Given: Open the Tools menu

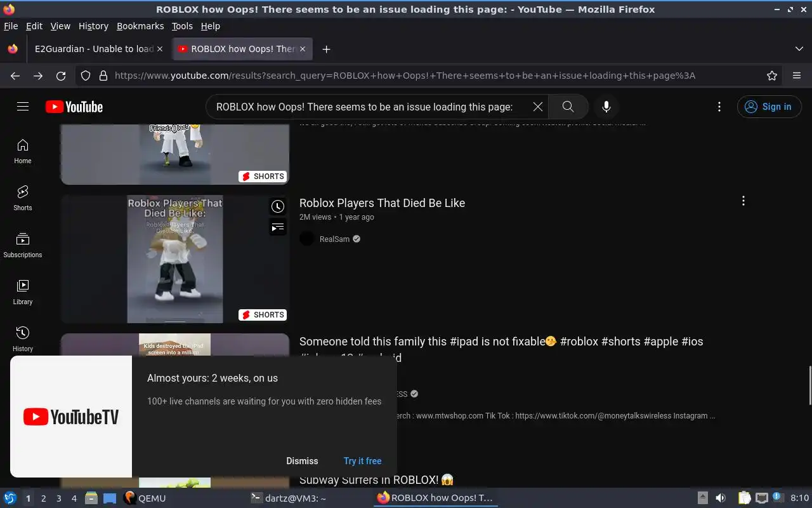Looking at the screenshot, I should 182,26.
